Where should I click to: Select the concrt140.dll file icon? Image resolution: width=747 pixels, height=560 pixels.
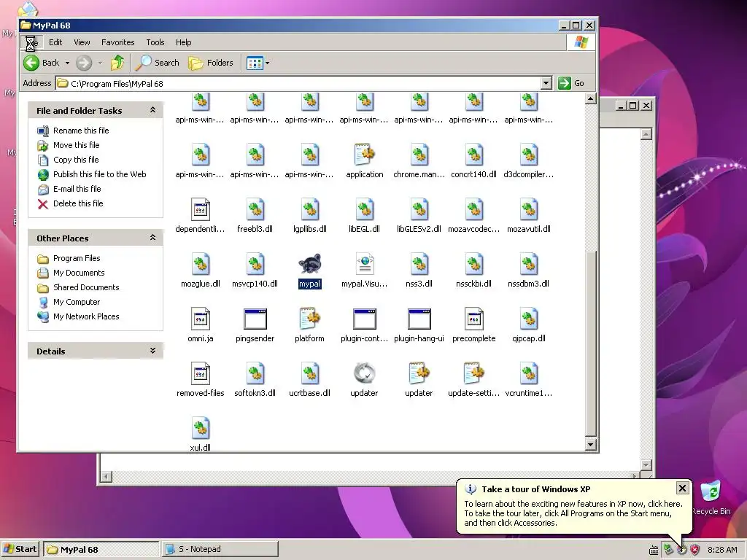(x=474, y=155)
